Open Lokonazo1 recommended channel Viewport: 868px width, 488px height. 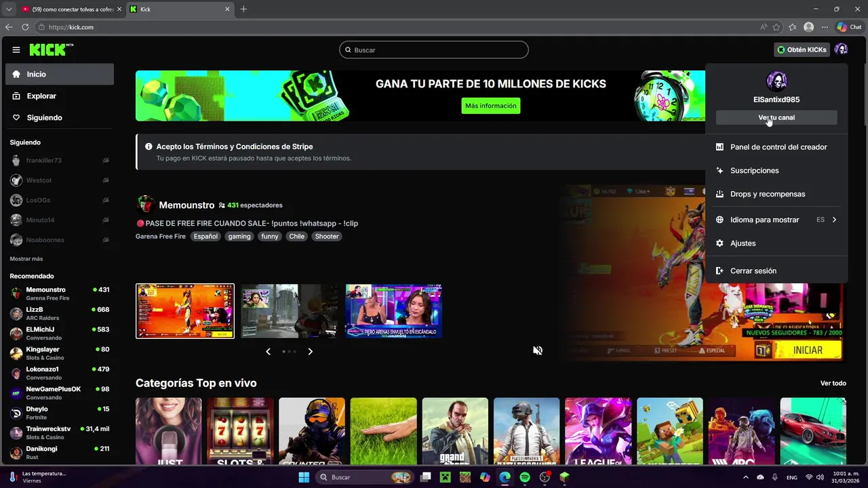point(60,373)
